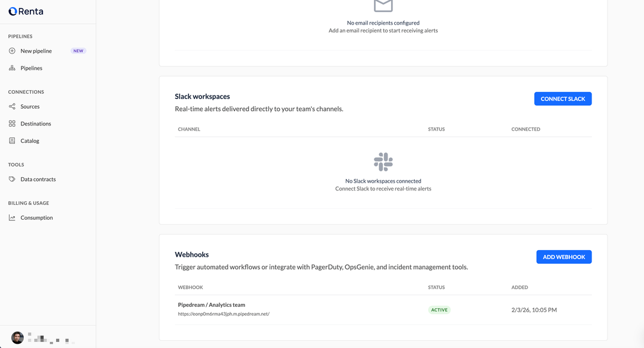Click the Data contracts tag icon
Viewport: 644px width, 348px height.
12,179
